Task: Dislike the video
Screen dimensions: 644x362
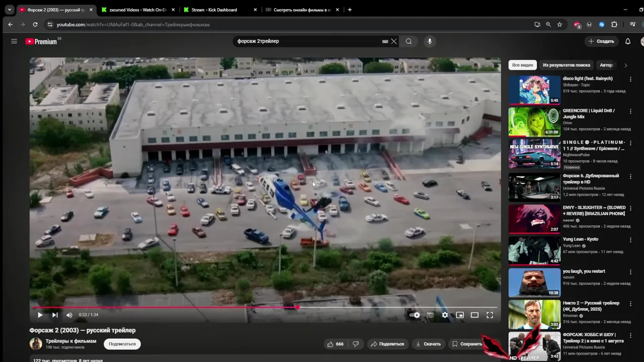Action: point(356,344)
